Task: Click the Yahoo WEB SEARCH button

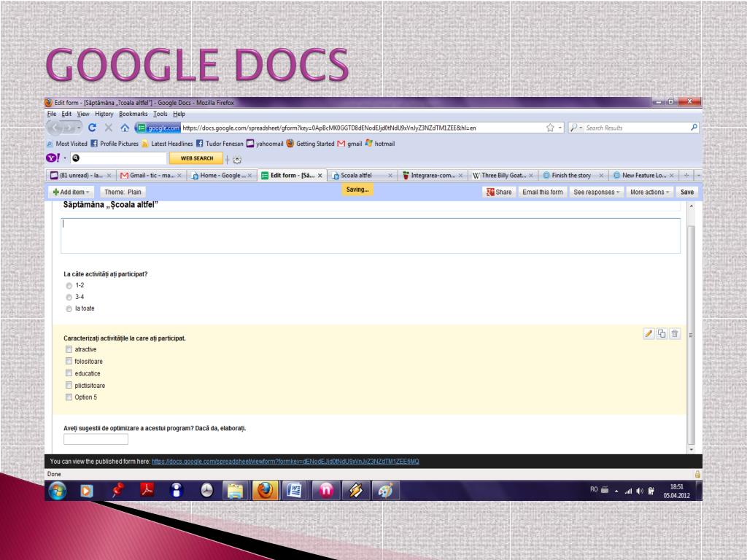Action: (196, 158)
